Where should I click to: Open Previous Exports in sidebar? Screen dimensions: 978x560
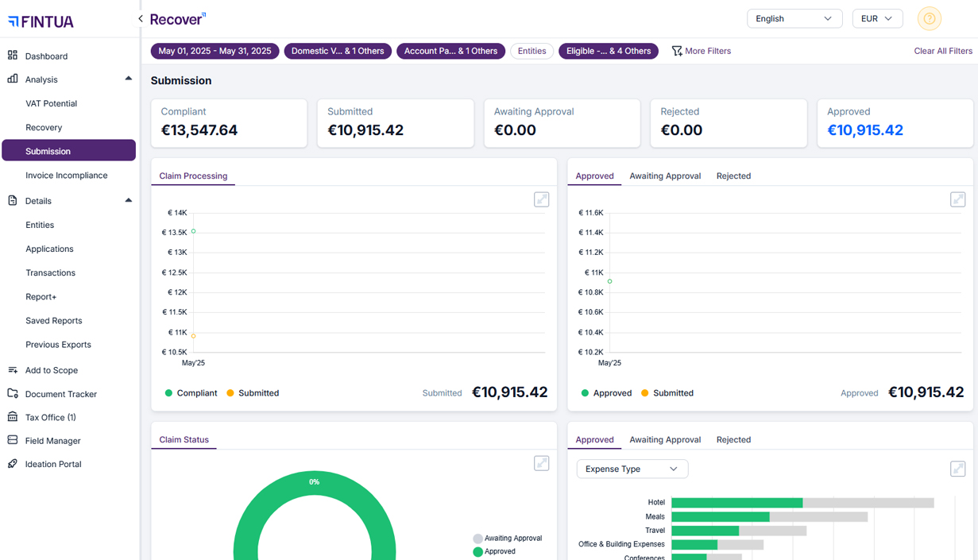coord(58,344)
